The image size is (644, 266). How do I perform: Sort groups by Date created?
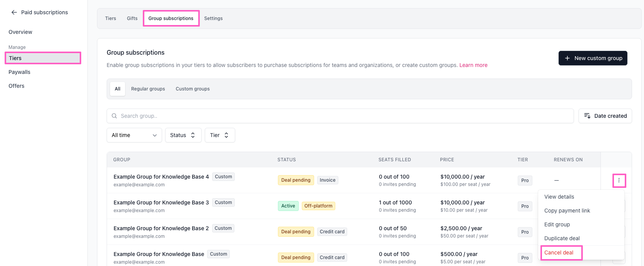click(605, 116)
